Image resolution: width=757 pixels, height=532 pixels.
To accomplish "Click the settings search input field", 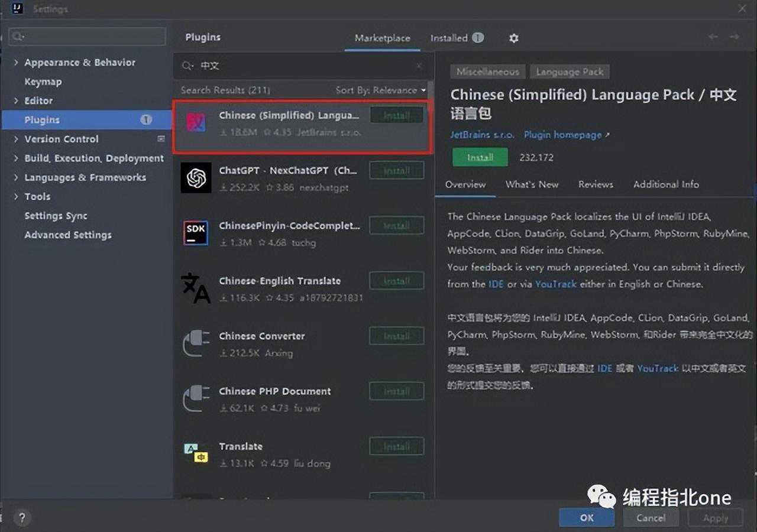I will click(x=88, y=37).
